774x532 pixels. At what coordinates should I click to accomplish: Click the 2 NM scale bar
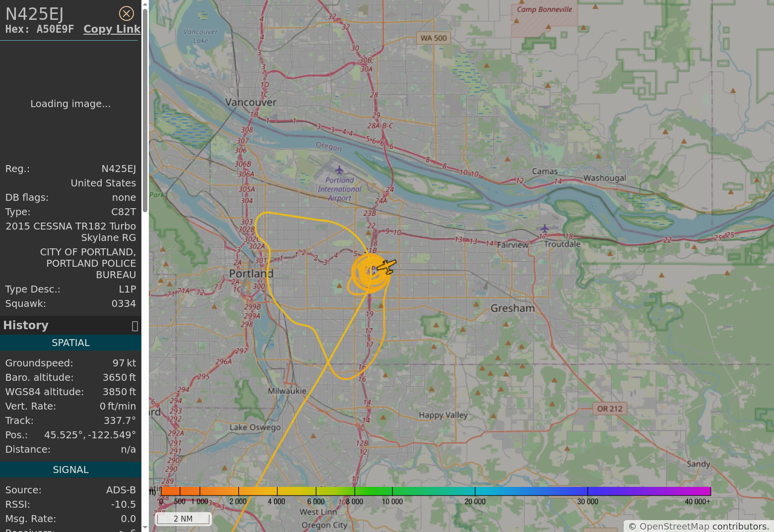pos(183,519)
